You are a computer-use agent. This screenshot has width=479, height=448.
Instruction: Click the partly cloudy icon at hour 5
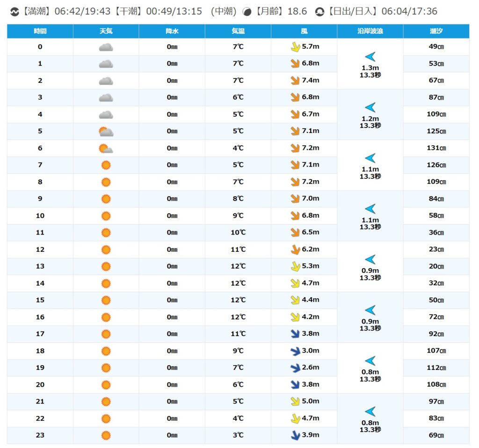point(106,132)
